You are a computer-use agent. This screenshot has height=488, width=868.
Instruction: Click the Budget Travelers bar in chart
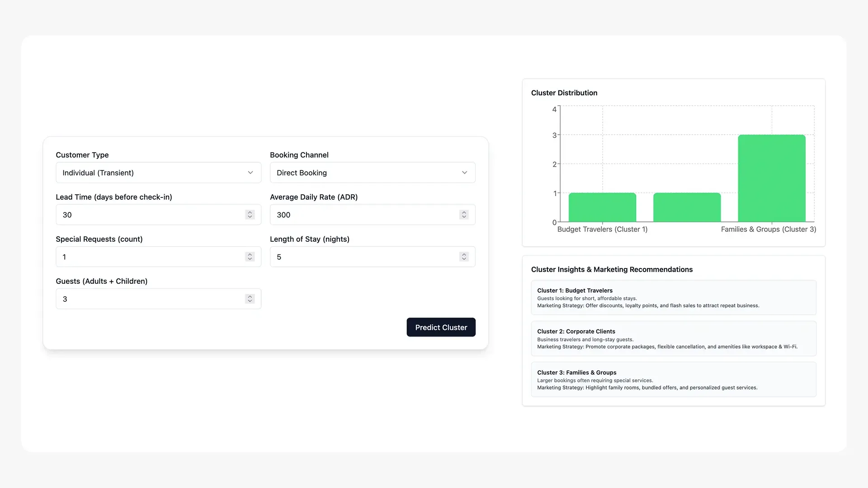tap(602, 207)
